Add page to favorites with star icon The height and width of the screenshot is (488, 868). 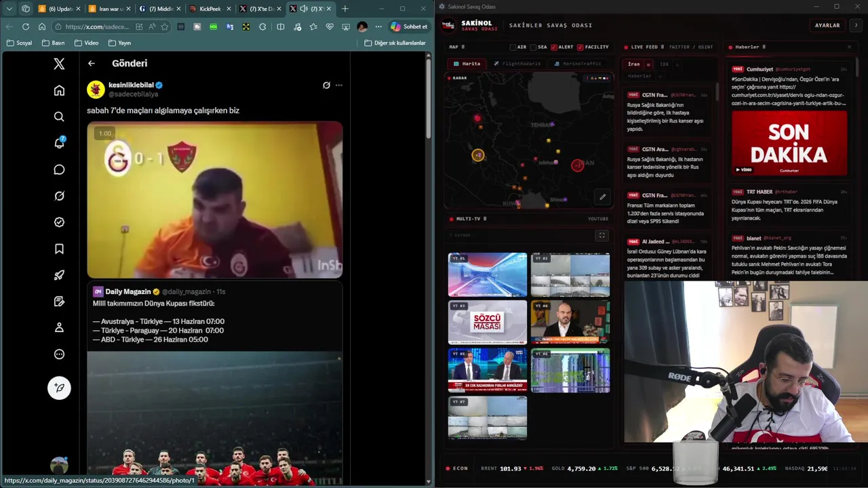click(165, 26)
